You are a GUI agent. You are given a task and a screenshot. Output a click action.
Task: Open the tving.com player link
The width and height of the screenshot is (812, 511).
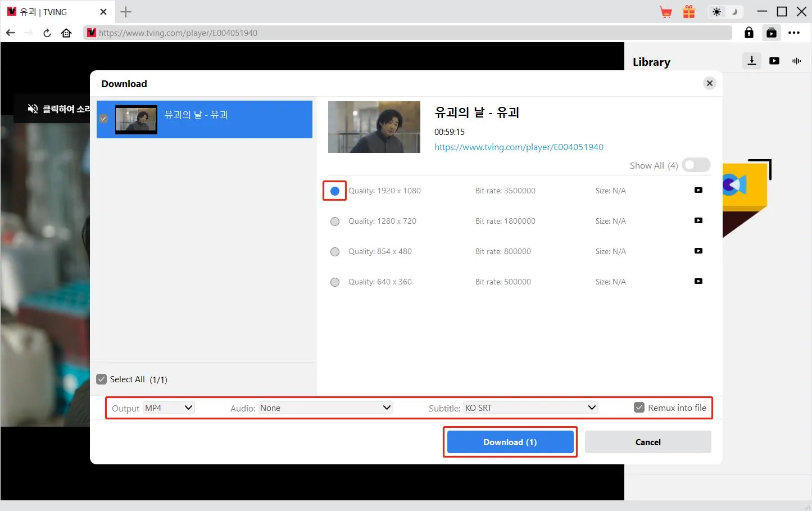coord(519,147)
